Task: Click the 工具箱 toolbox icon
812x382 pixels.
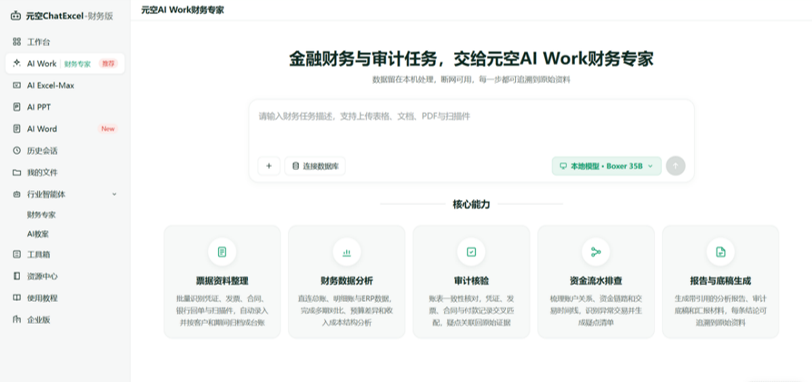Action: coord(17,255)
